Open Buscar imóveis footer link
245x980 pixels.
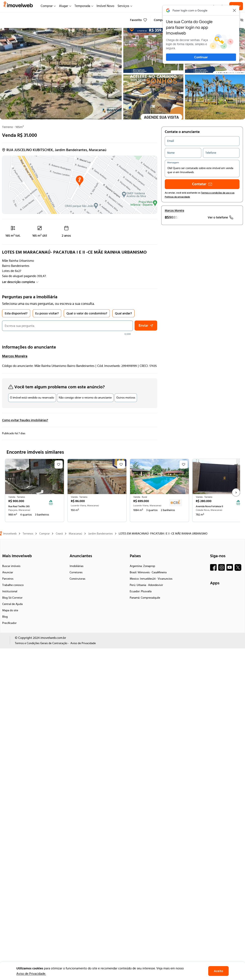11,566
